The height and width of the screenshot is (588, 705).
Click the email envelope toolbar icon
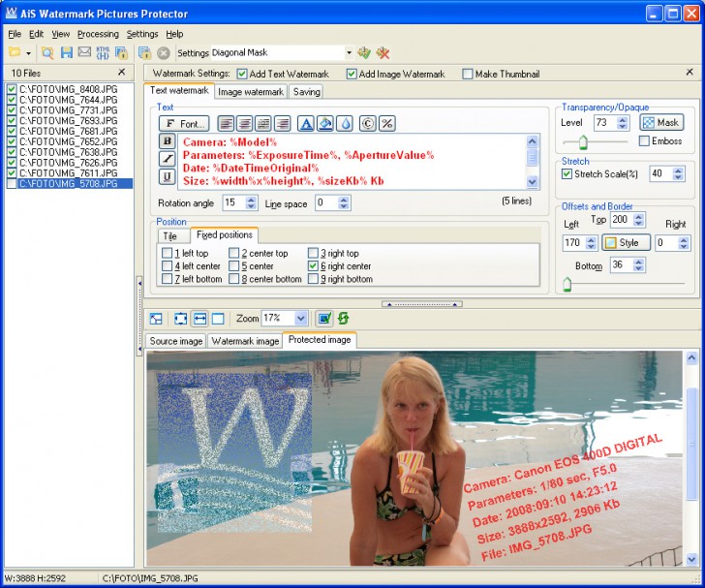click(x=84, y=52)
